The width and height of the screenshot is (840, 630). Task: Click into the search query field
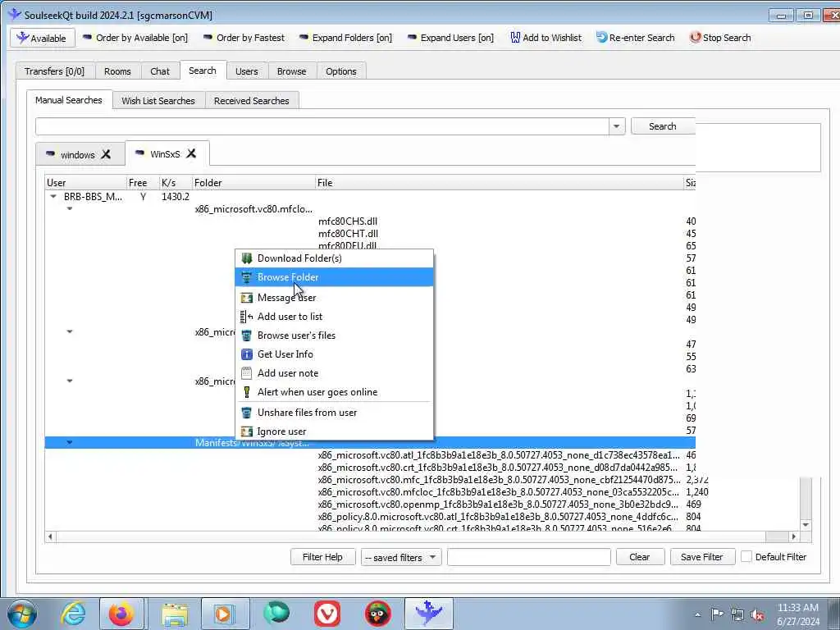(322, 126)
